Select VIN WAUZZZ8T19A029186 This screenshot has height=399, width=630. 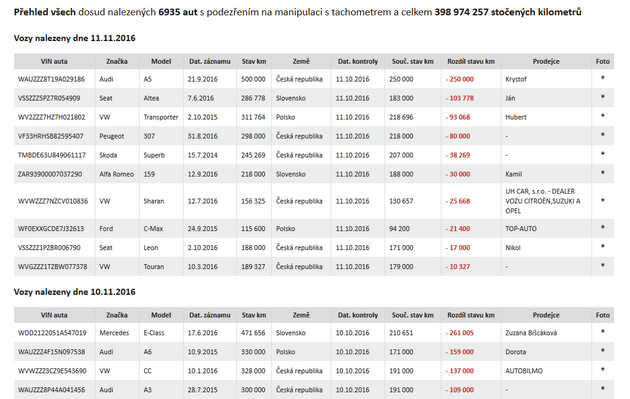pyautogui.click(x=51, y=79)
